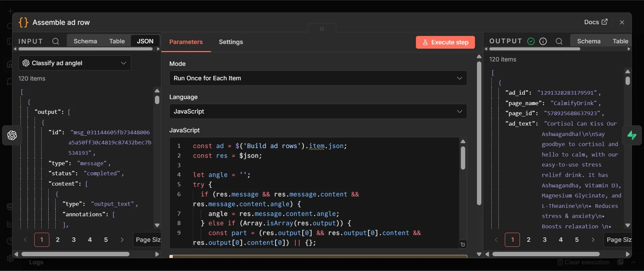Click the green lightning node icon on the right edge
Viewport: 644px width, 271px height.
point(632,135)
